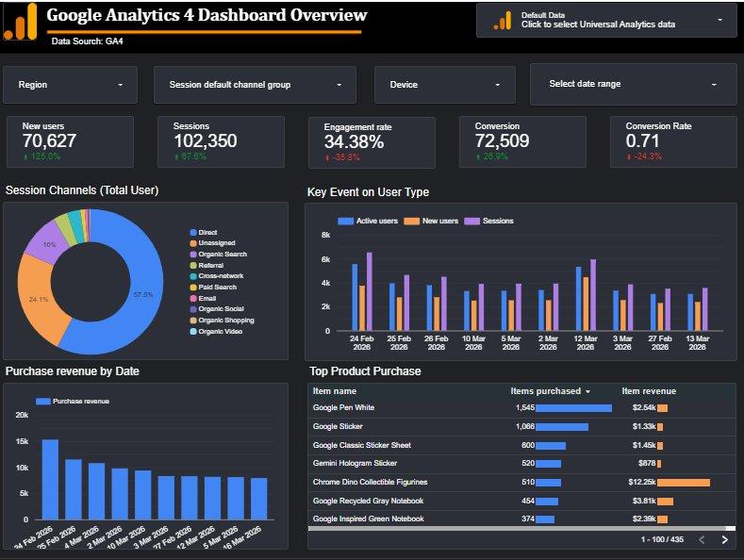Viewport: 744px width, 560px height.
Task: Click the product table scrollbar
Action: tap(517, 528)
